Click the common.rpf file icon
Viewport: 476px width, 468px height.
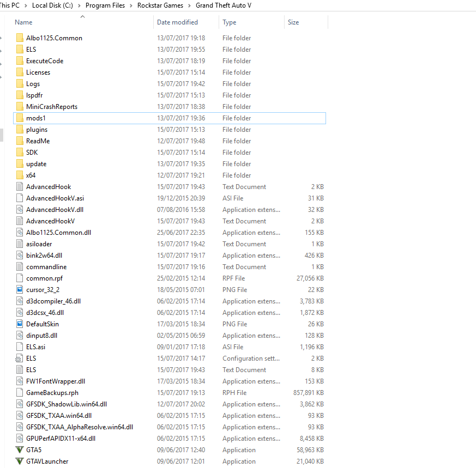(20, 278)
